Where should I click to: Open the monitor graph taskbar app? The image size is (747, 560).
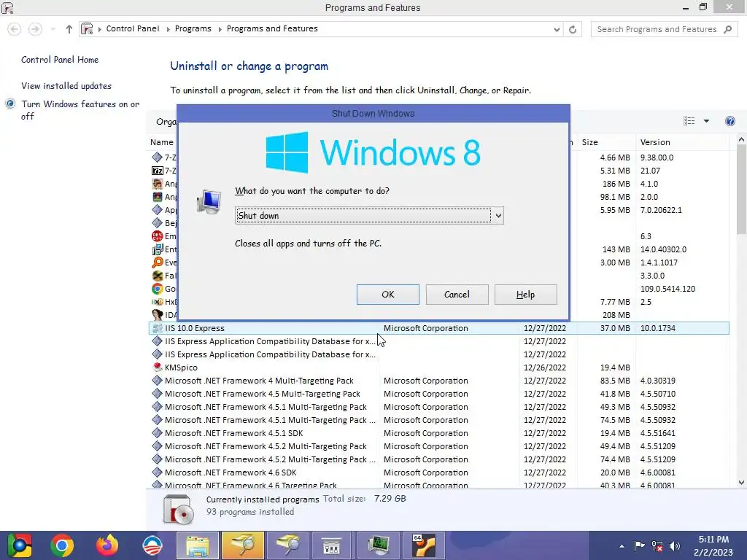379,545
